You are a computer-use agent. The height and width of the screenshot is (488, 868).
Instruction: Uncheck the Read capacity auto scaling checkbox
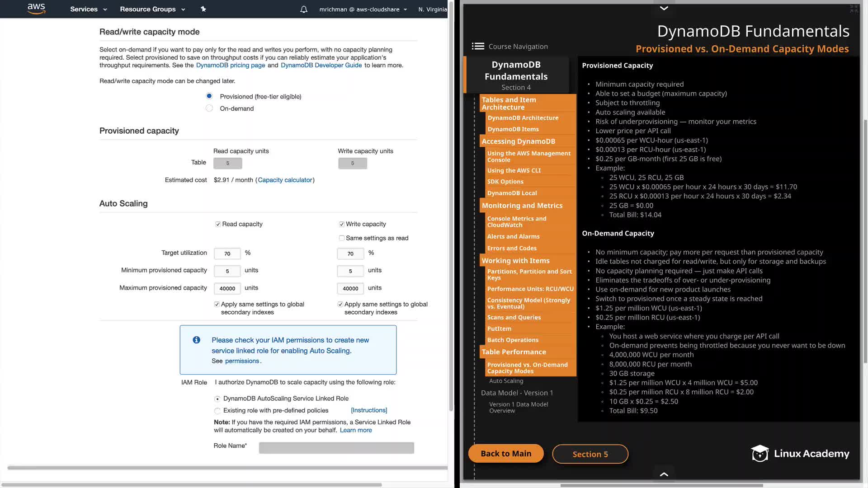click(218, 224)
